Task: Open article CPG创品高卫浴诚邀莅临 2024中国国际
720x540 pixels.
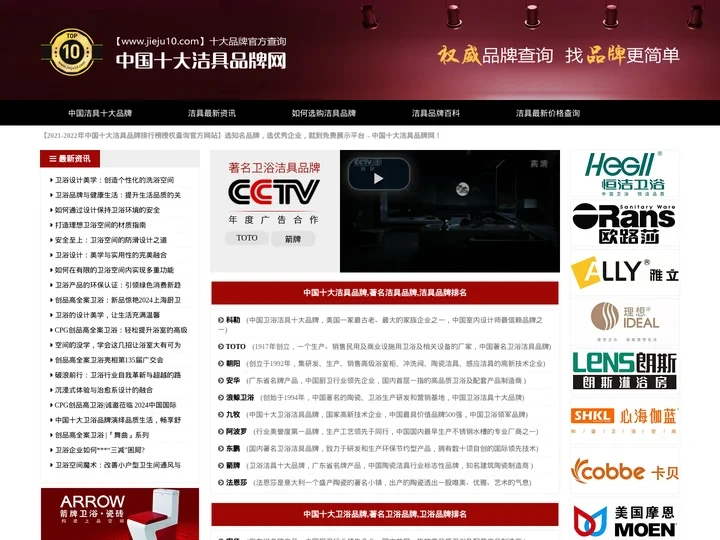Action: tap(116, 405)
